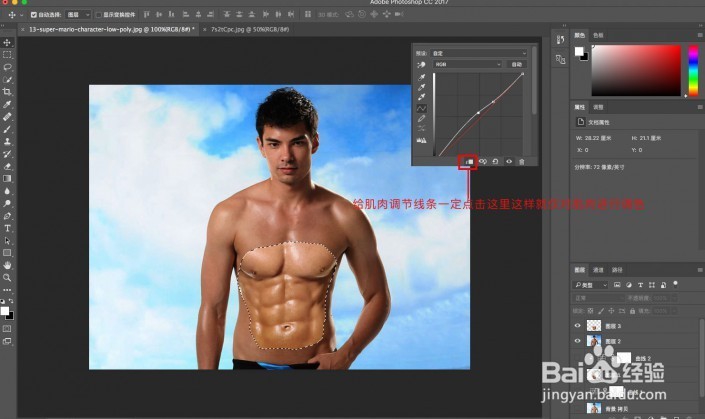Toggle adjustment layer filter in Layers panel

pyautogui.click(x=629, y=285)
